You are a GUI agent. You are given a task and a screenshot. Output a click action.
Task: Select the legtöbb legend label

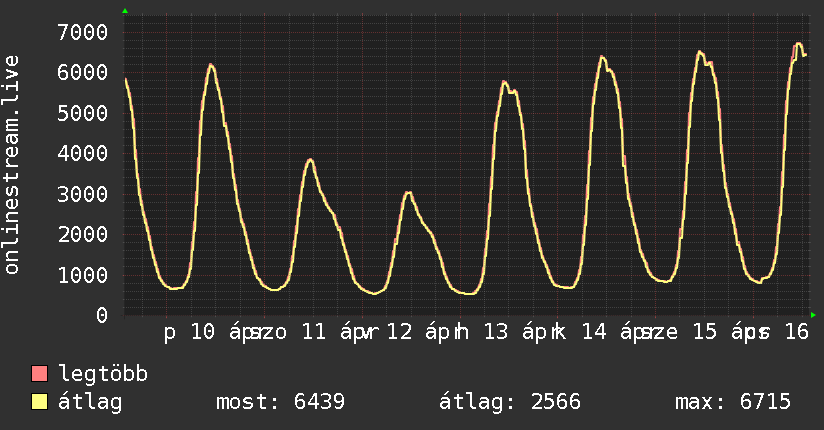103,374
